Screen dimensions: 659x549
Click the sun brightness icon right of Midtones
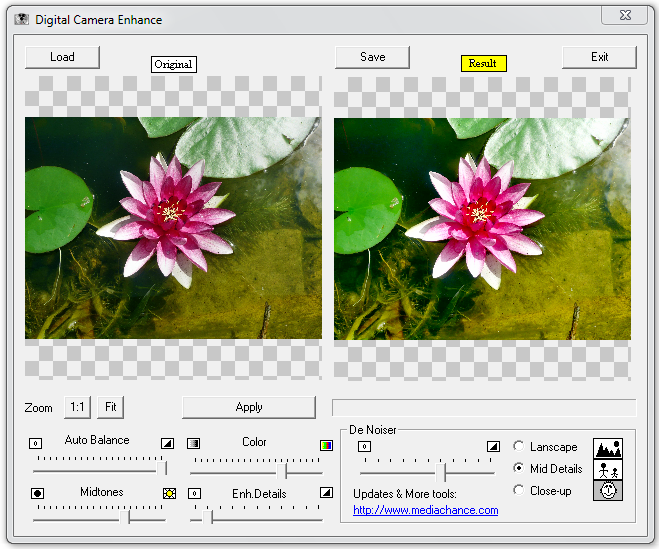169,493
